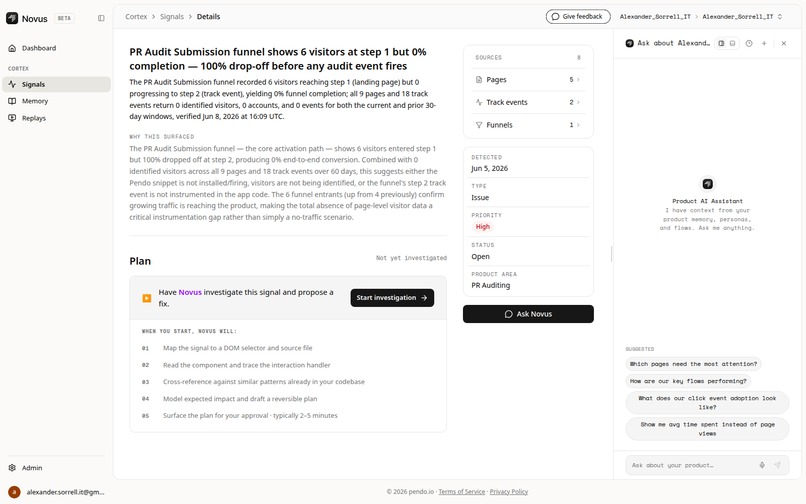
Task: Click the Start investigation button
Action: pos(392,298)
